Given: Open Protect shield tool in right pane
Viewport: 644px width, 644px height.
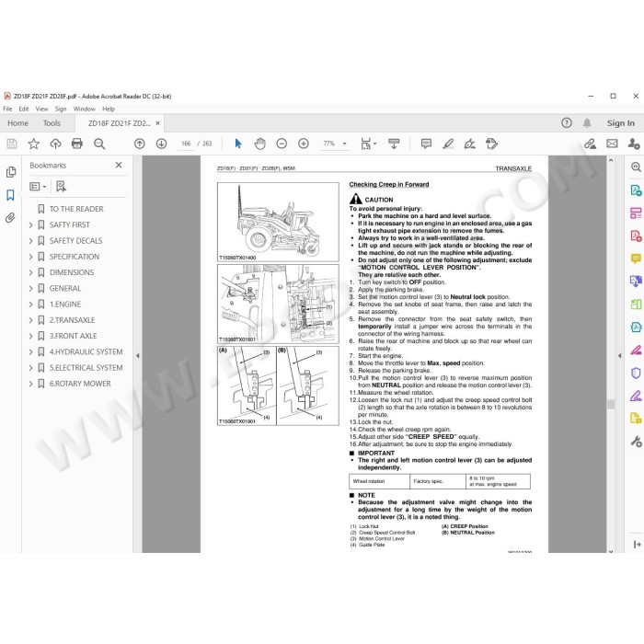Looking at the screenshot, I should [636, 373].
